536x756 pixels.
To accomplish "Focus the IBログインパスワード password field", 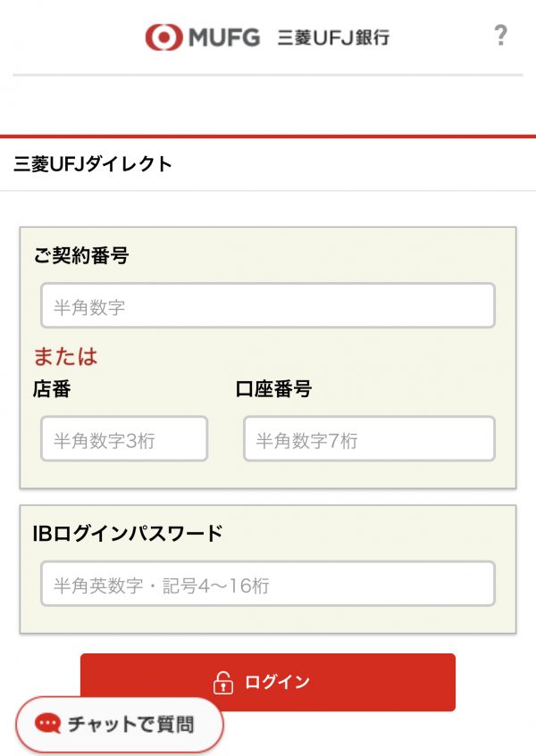I will (x=268, y=584).
